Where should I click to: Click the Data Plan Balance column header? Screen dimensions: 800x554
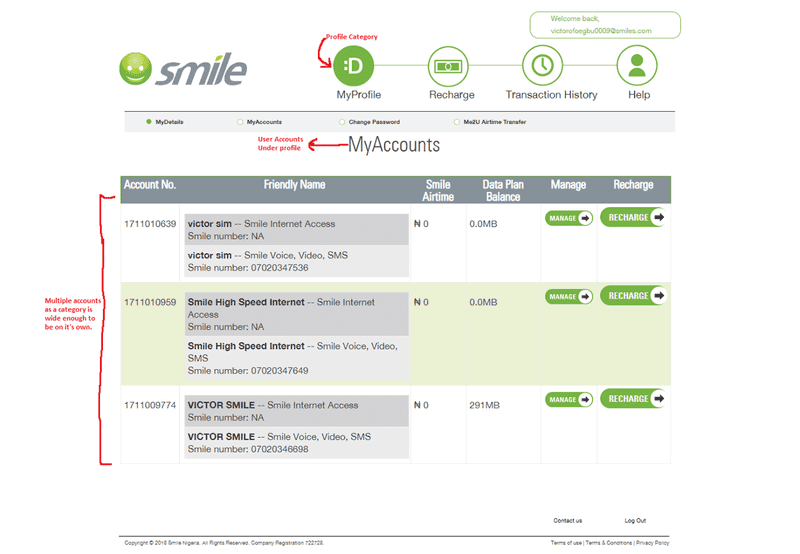click(x=503, y=190)
